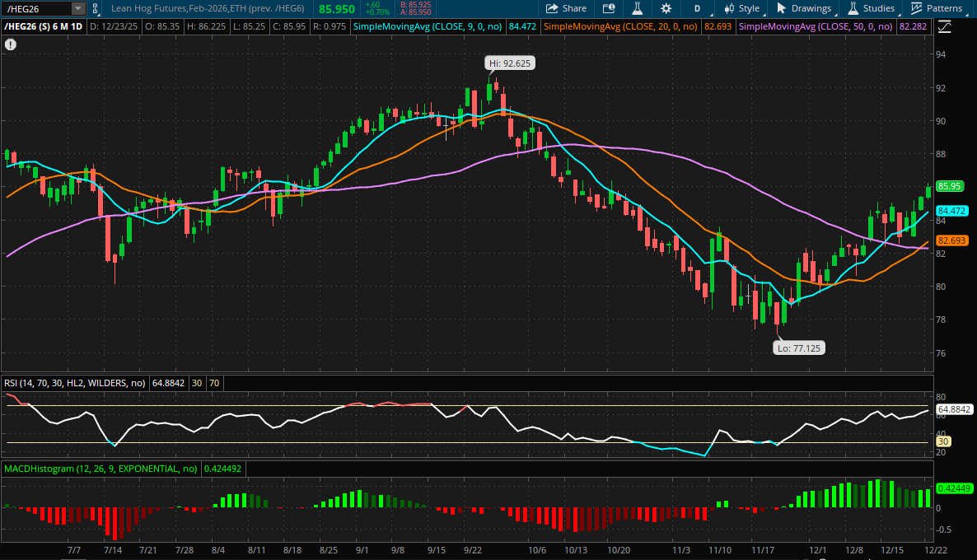Open chart settings via the gear icon
This screenshot has width=977, height=560.
[x=665, y=8]
